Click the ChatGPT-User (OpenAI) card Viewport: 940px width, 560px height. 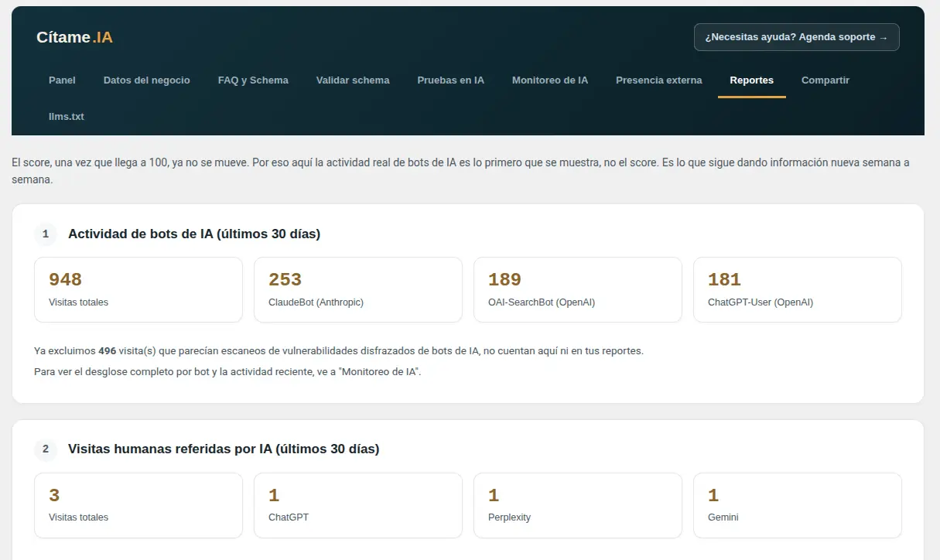(798, 289)
